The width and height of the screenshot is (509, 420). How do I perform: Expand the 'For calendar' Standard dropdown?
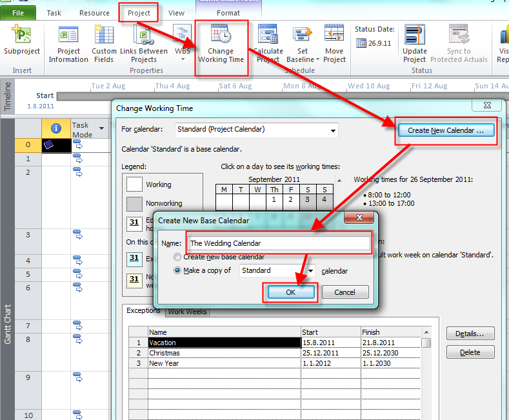coord(333,130)
